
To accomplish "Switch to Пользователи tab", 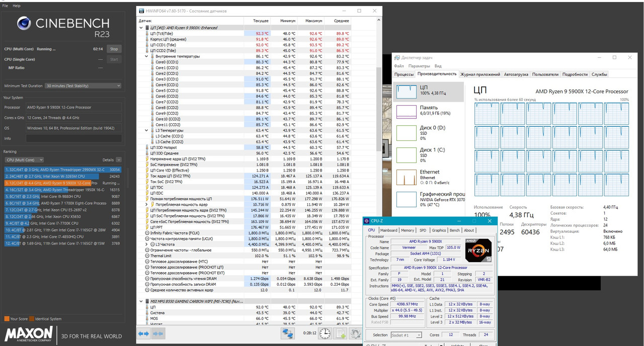I will click(545, 74).
